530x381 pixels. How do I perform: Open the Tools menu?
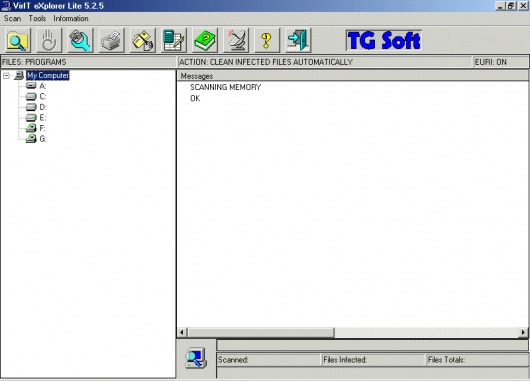click(x=37, y=19)
